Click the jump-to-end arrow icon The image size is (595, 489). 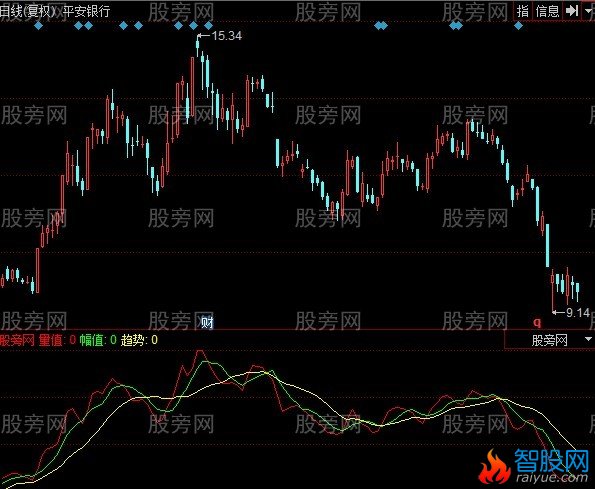point(572,11)
